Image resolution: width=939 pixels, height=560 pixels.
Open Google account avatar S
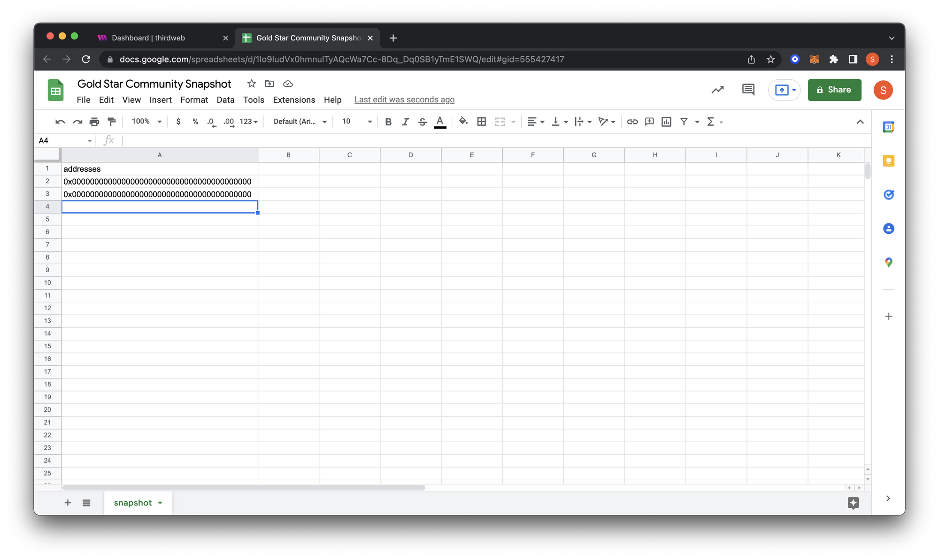coord(883,90)
